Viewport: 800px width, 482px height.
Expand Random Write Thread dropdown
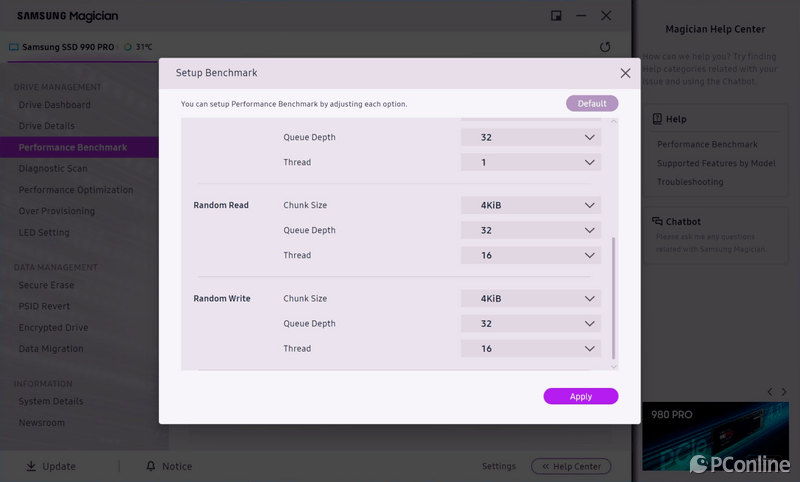click(x=530, y=349)
